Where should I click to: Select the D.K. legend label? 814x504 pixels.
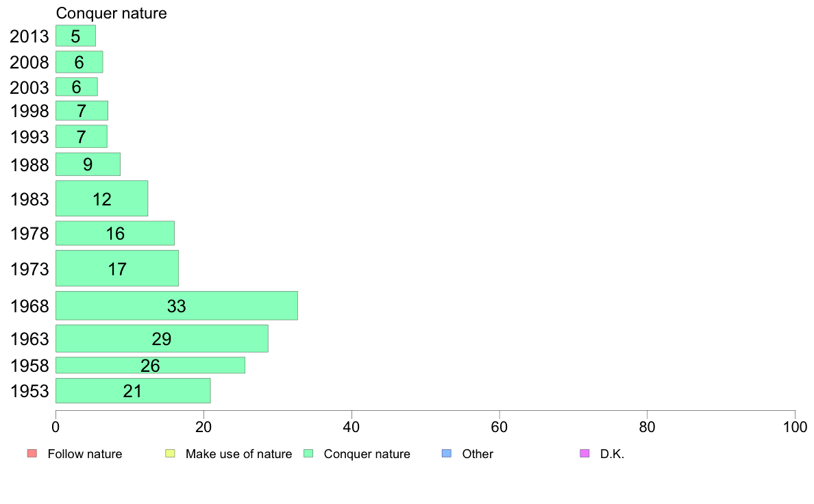pos(612,454)
